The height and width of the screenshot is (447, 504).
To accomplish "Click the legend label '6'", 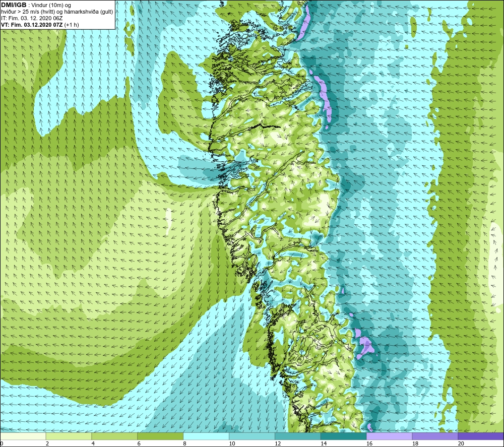I will click(x=139, y=443).
